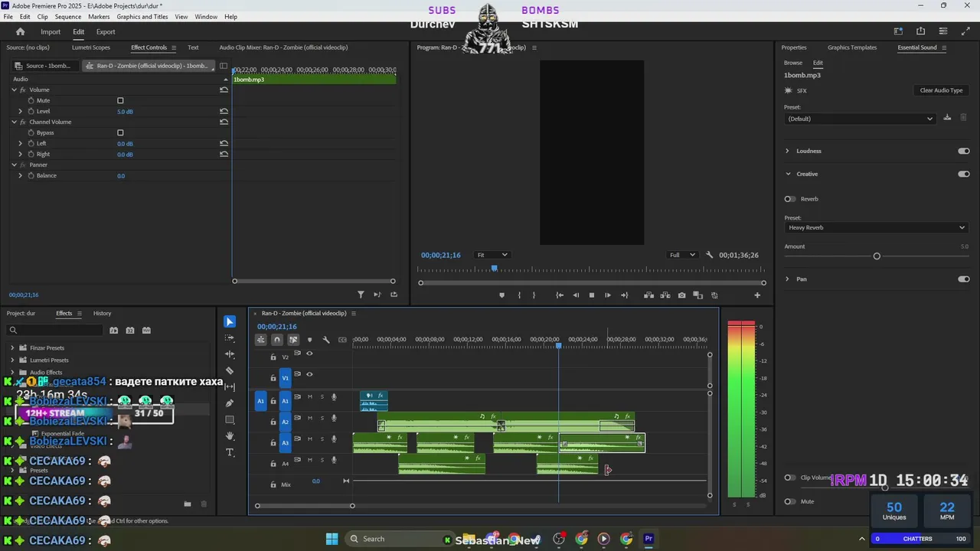Export frame with camera icon
Image resolution: width=980 pixels, height=551 pixels.
[x=681, y=295]
